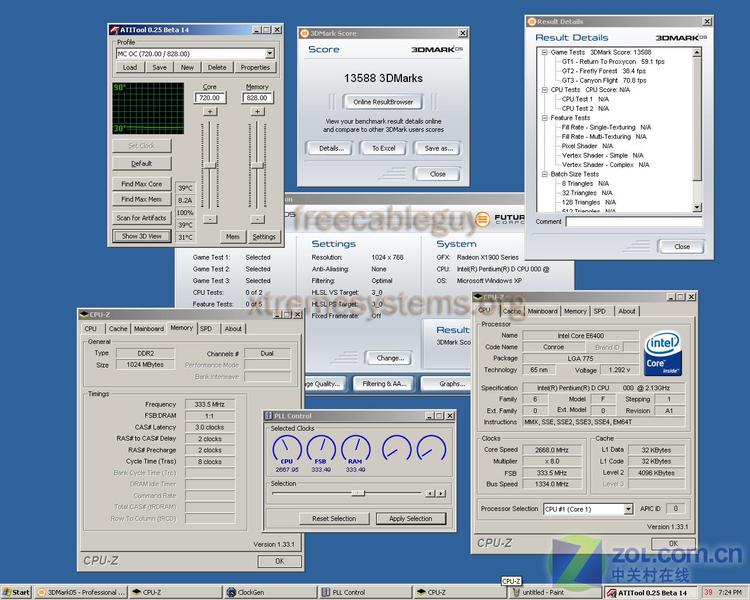Open the SPD tab in CPU-Z Memory window
Screen dimensions: 750x600
206,329
